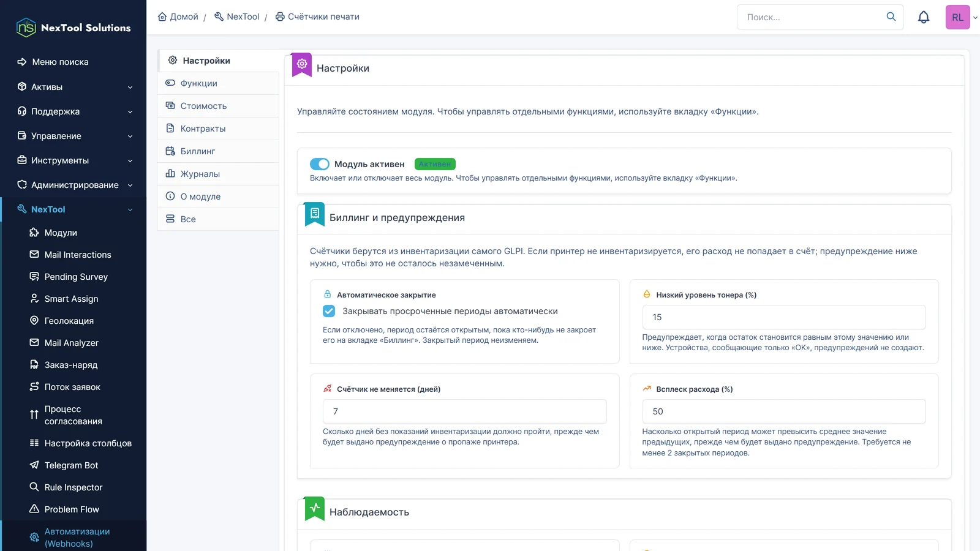Open Меню поиска in sidebar
The height and width of the screenshot is (551, 980).
click(x=74, y=62)
